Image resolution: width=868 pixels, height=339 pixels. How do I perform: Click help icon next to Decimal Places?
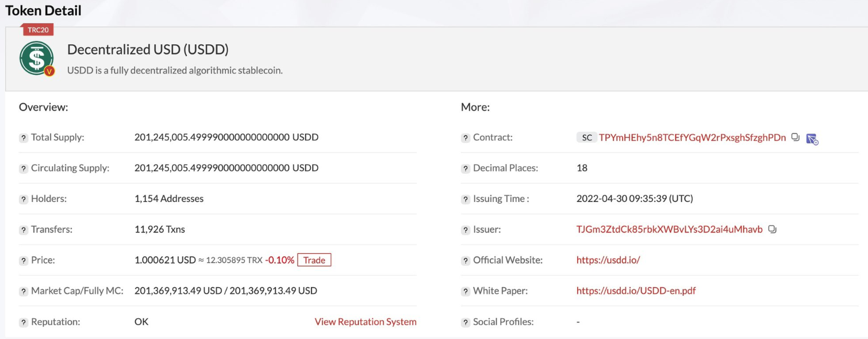point(466,169)
